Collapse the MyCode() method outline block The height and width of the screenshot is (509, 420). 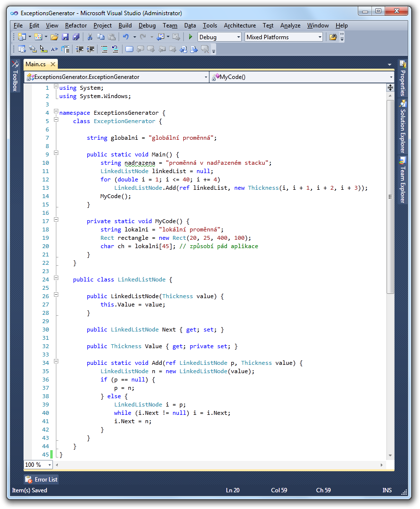56,220
